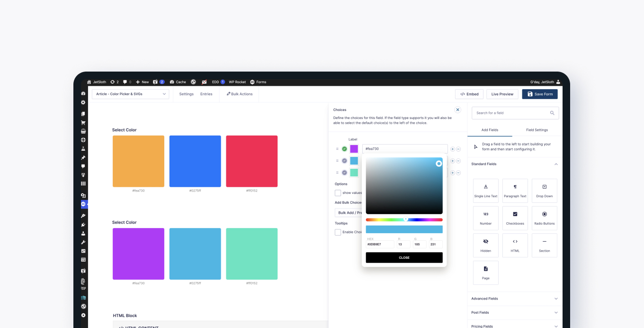Collapse the Standard Fields section
Image resolution: width=644 pixels, height=328 pixels.
(x=515, y=164)
